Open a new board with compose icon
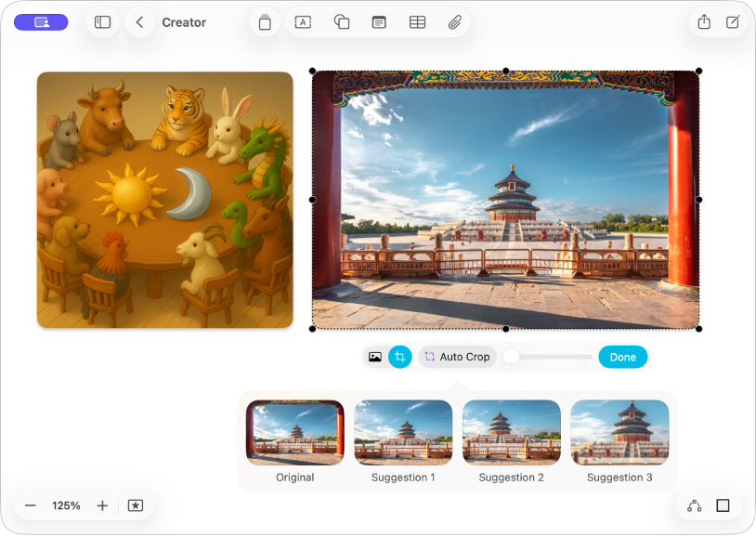Viewport: 756px width, 537px height. [x=733, y=22]
